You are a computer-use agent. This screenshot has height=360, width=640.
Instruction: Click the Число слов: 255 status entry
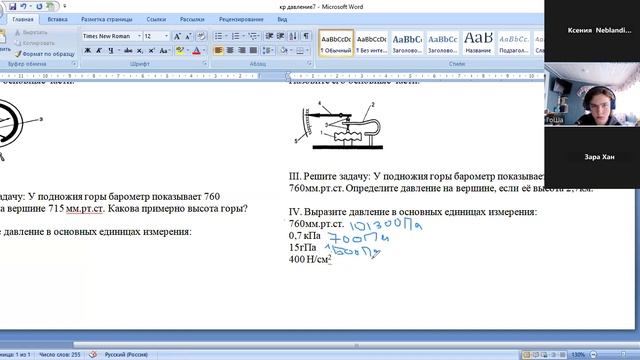coord(60,355)
